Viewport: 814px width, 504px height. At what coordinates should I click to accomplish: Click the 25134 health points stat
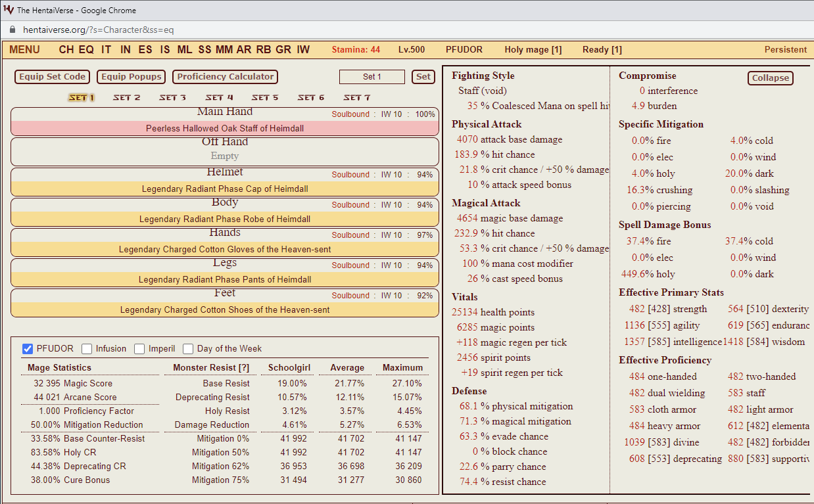[x=493, y=312]
